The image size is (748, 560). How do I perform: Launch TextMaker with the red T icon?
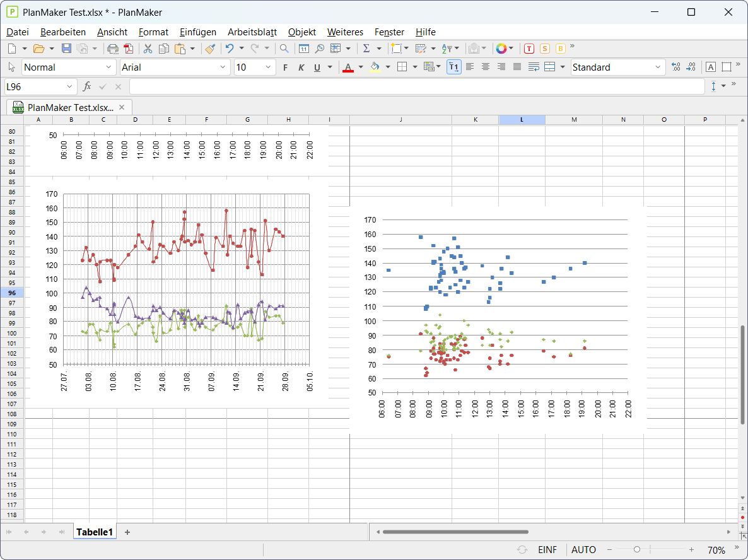pyautogui.click(x=529, y=48)
